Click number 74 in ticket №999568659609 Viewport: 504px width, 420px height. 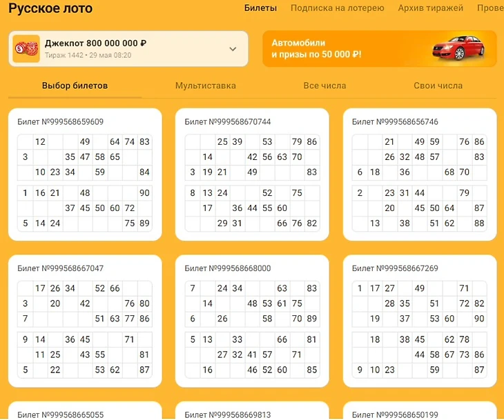[130, 142]
